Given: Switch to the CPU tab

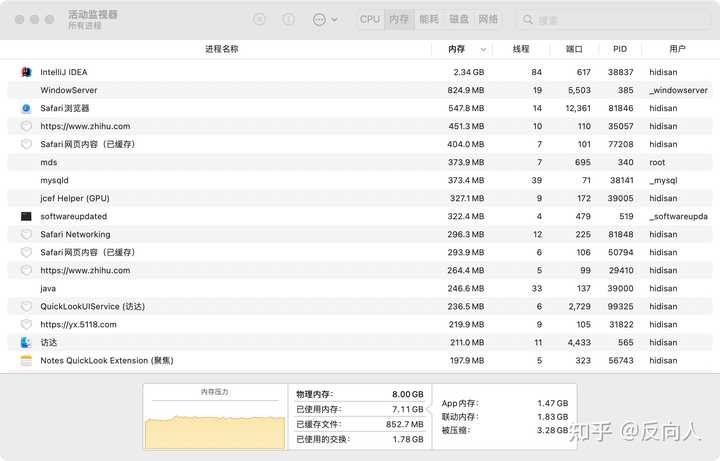Looking at the screenshot, I should tap(370, 19).
